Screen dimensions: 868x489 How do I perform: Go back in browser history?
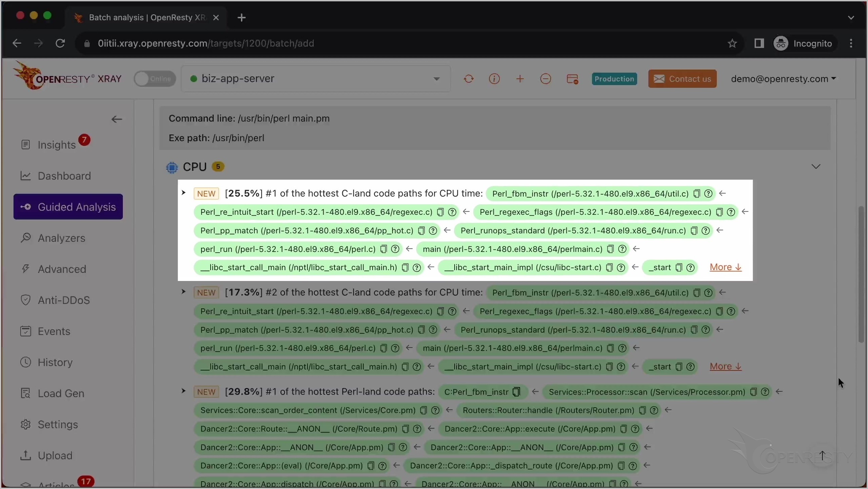[x=17, y=43]
